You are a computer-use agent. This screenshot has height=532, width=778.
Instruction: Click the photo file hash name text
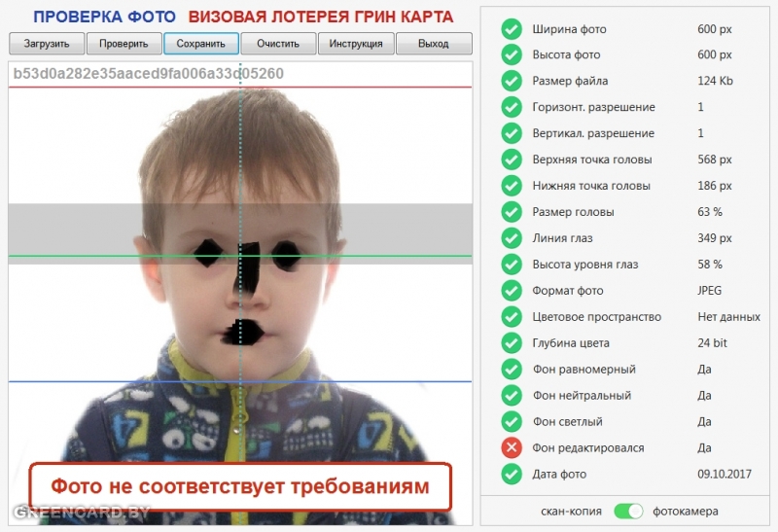[x=149, y=74]
